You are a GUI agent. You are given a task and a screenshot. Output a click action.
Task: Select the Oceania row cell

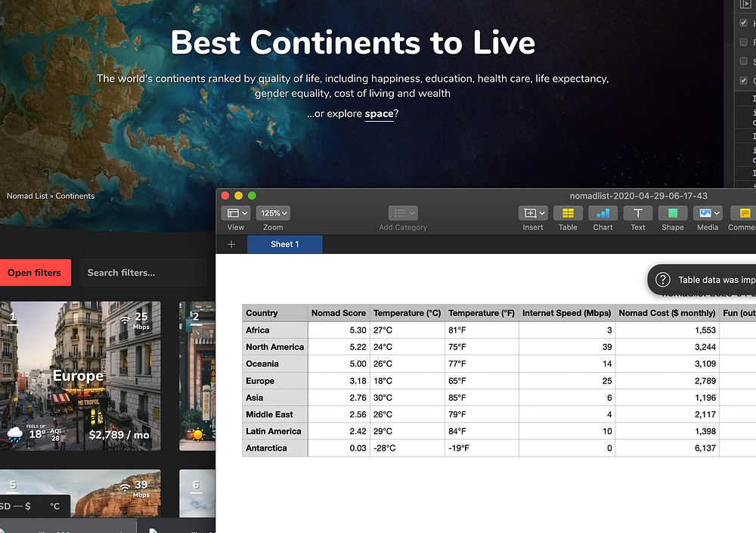pos(275,364)
